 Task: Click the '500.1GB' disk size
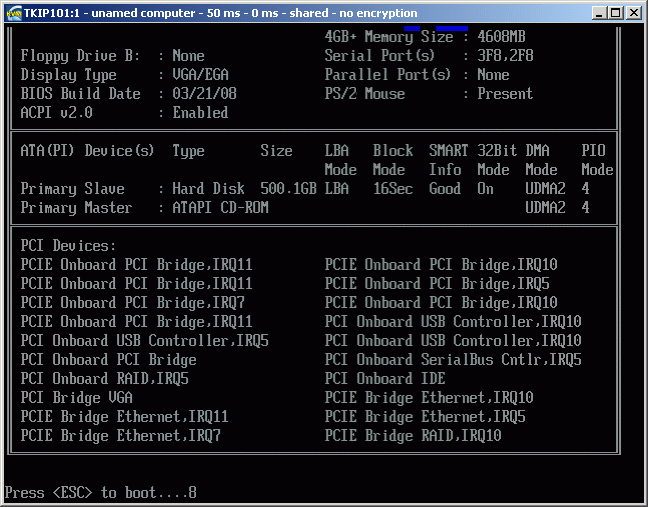[288, 189]
